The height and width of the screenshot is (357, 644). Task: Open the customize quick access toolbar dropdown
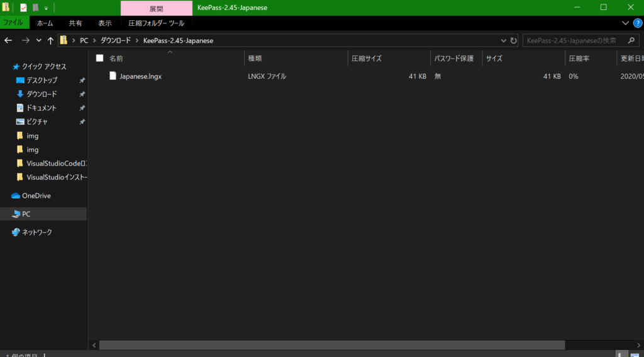tap(46, 8)
